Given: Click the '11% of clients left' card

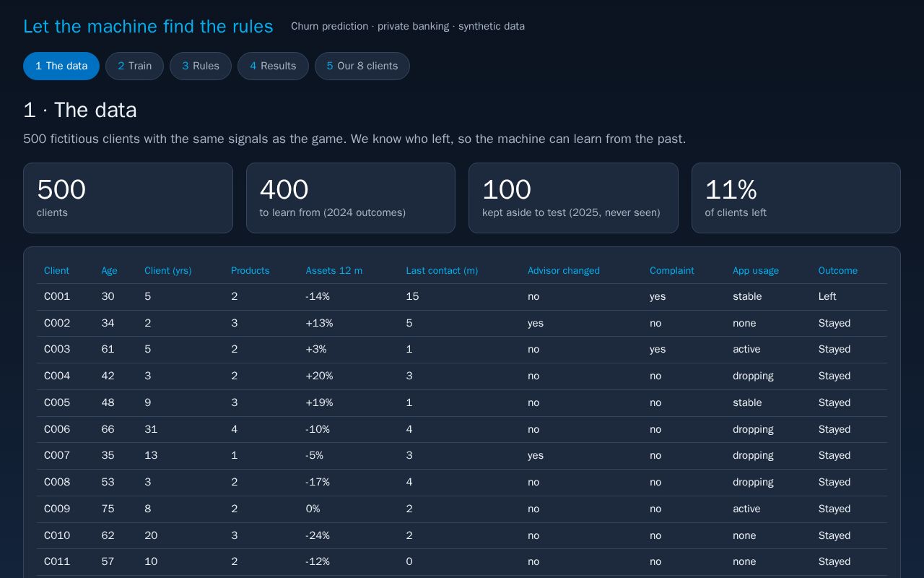Looking at the screenshot, I should 796,198.
